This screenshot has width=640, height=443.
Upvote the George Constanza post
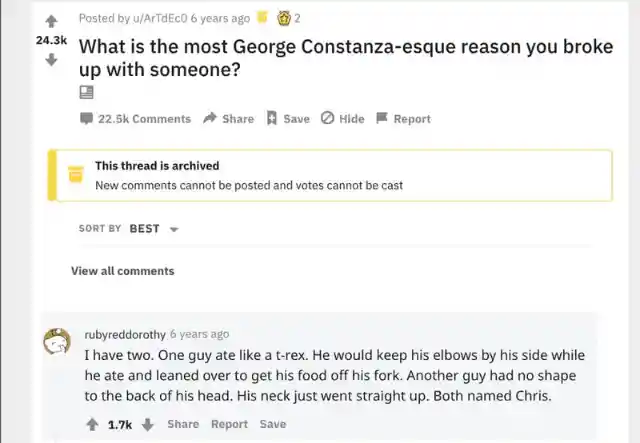coord(51,19)
